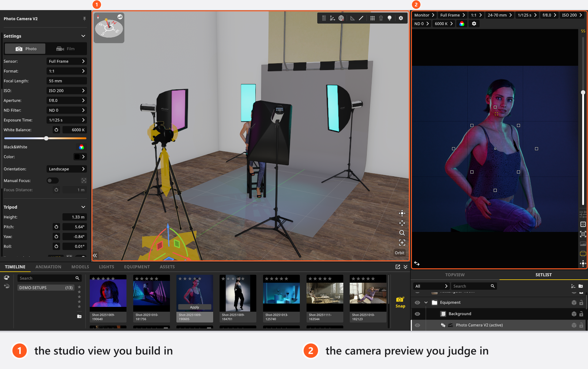
Task: Switch to the LIGHTS tab
Action: pyautogui.click(x=107, y=267)
